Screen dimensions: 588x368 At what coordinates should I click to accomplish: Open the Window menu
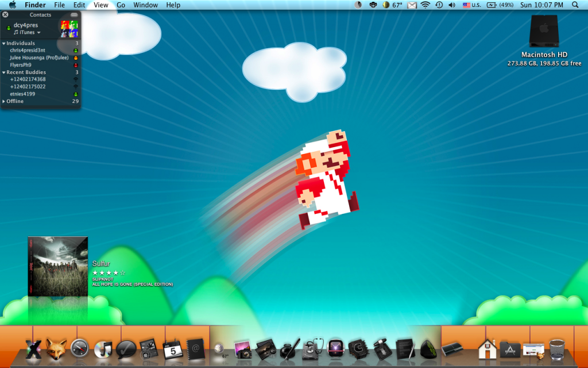coord(145,5)
